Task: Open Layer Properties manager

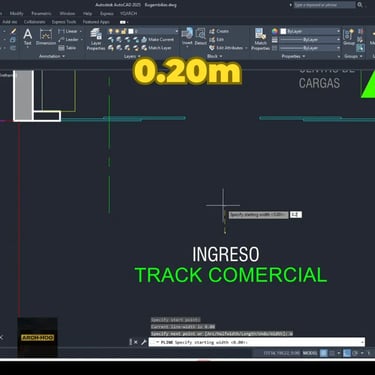Action: click(x=96, y=39)
